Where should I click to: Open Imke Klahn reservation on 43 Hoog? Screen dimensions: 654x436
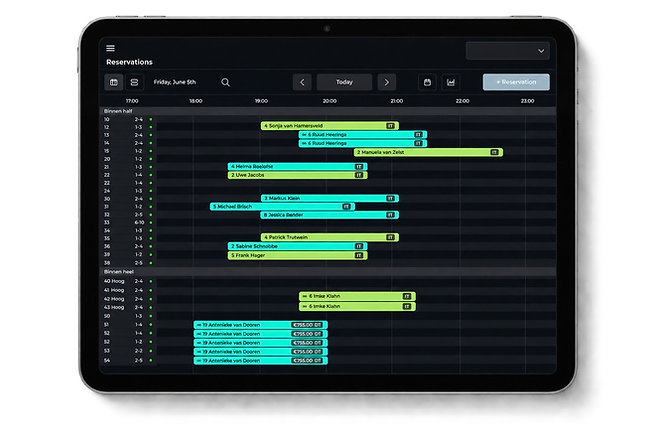click(357, 307)
